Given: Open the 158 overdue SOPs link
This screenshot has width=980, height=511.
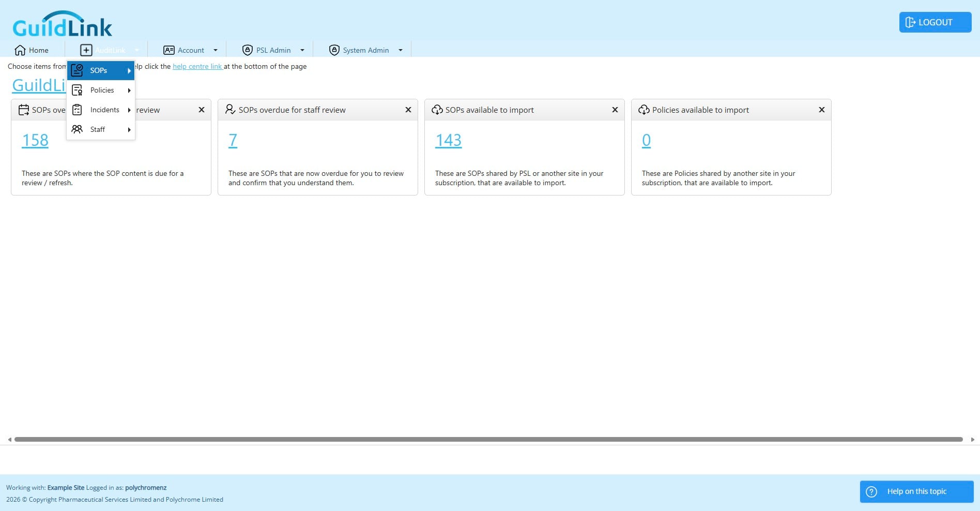Looking at the screenshot, I should click(x=35, y=140).
